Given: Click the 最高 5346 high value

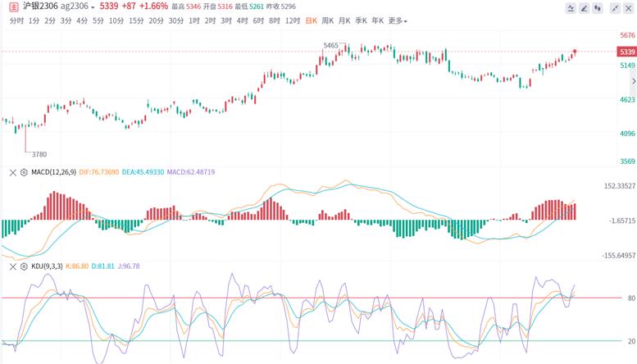Looking at the screenshot, I should (x=186, y=7).
